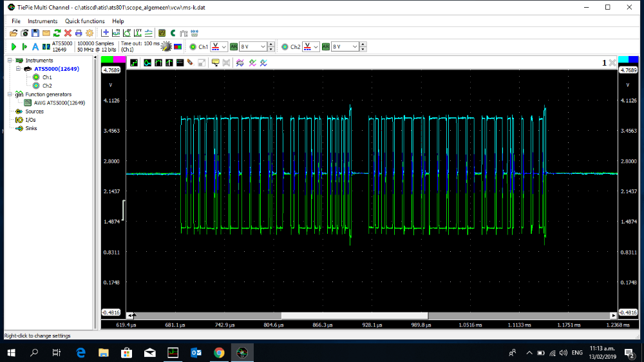Click the printer icon in toolbar
The image size is (644, 362).
pyautogui.click(x=79, y=33)
